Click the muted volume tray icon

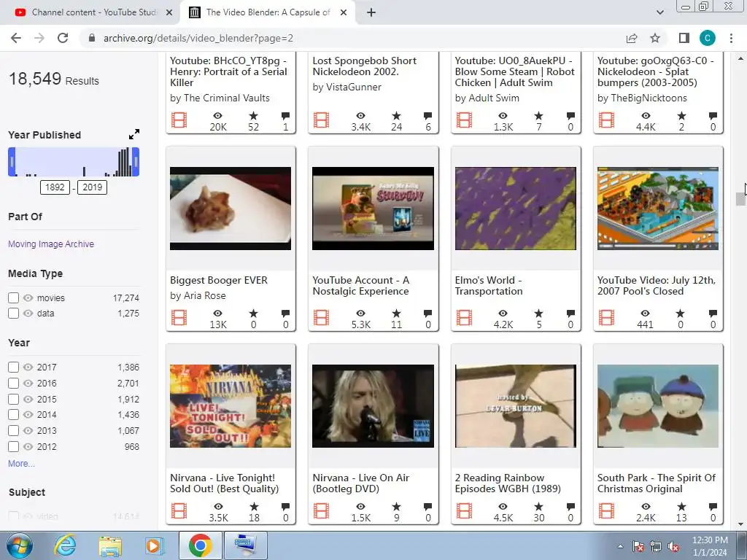pyautogui.click(x=673, y=547)
